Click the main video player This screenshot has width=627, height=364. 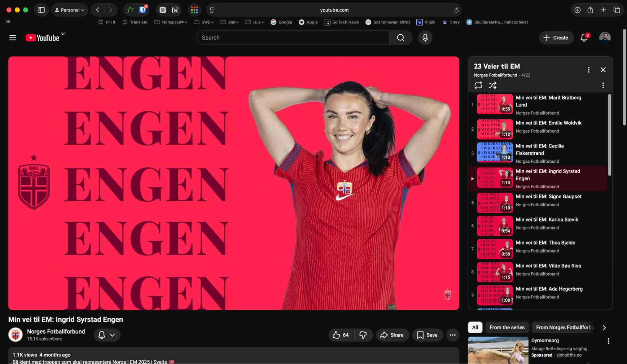[234, 183]
